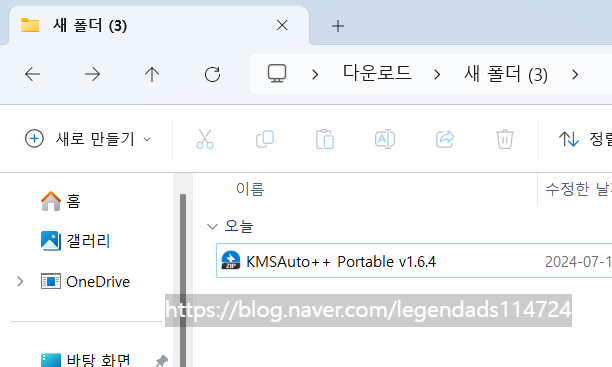Open a new tab with plus button

pos(338,26)
